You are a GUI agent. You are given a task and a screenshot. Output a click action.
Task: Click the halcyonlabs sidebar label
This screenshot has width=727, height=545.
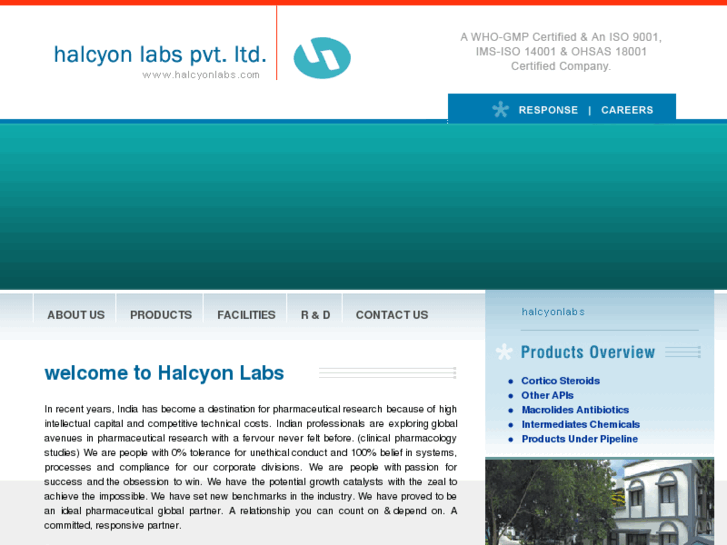[553, 312]
